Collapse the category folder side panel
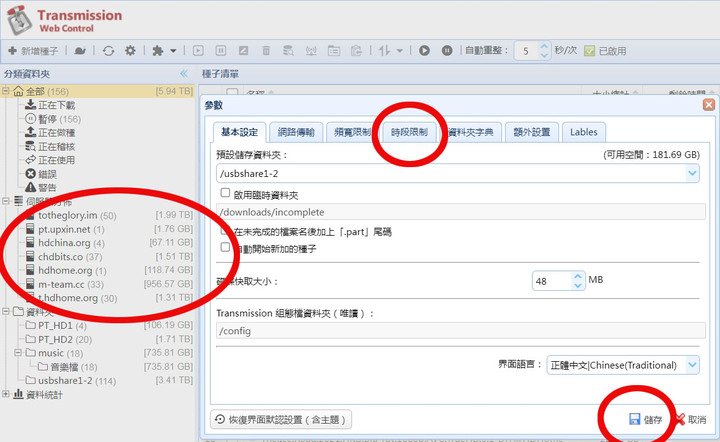 pos(184,73)
